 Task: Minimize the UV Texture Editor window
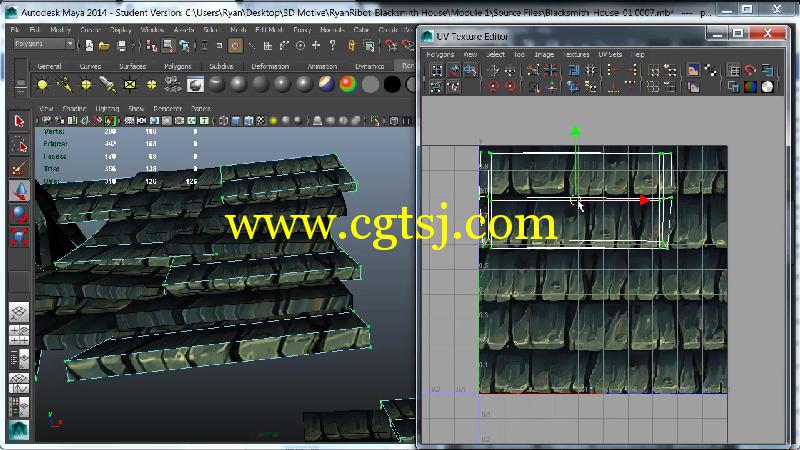click(717, 34)
